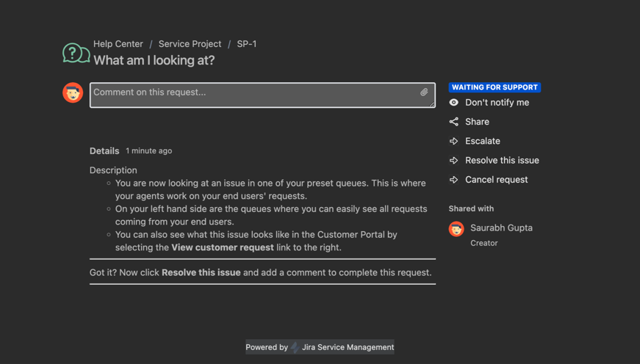Image resolution: width=640 pixels, height=364 pixels.
Task: Click the Cancel request arrow icon
Action: click(454, 179)
